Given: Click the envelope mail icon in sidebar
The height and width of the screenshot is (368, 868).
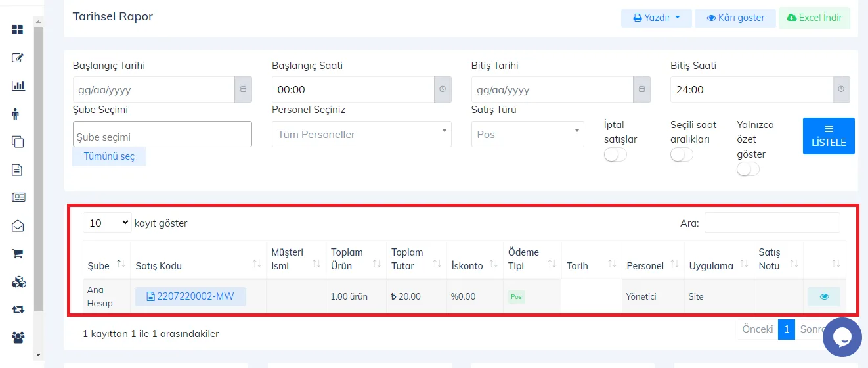Looking at the screenshot, I should click(x=18, y=225).
